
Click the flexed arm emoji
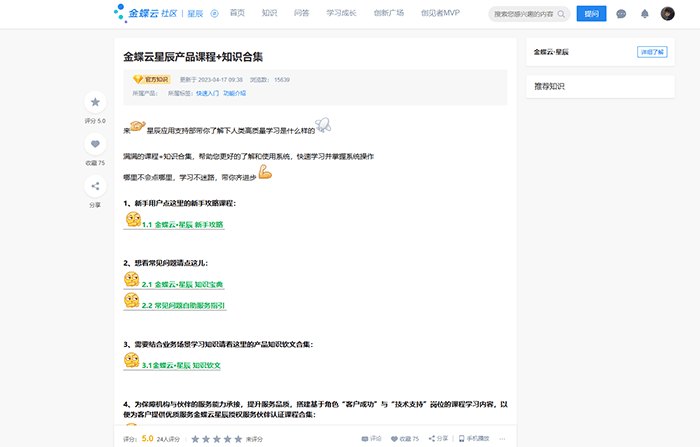point(265,171)
